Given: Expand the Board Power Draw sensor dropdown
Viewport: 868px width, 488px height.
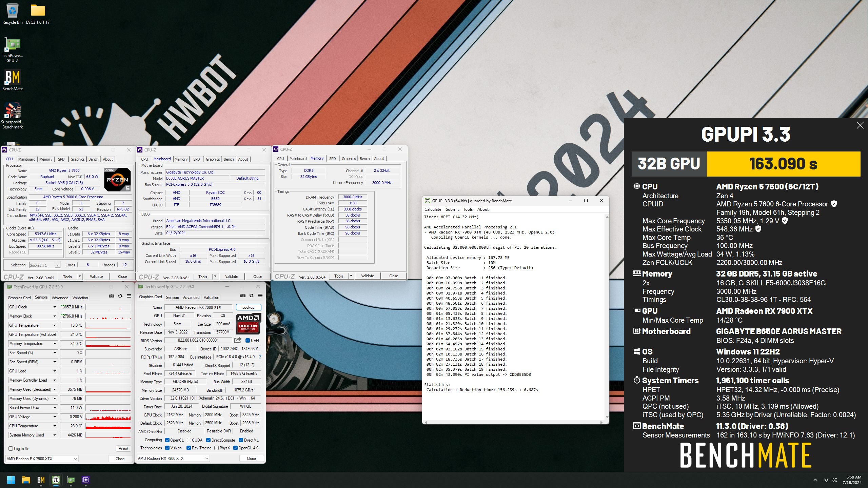Looking at the screenshot, I should [54, 408].
